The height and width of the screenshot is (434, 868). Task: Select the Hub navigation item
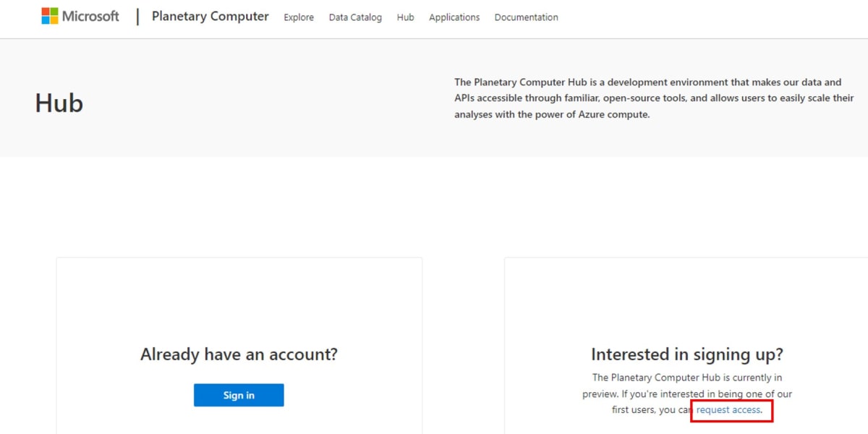405,17
